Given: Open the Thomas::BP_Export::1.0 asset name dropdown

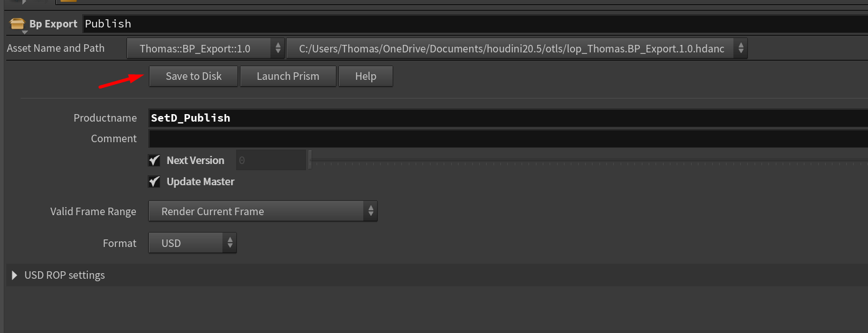Looking at the screenshot, I should pos(199,49).
